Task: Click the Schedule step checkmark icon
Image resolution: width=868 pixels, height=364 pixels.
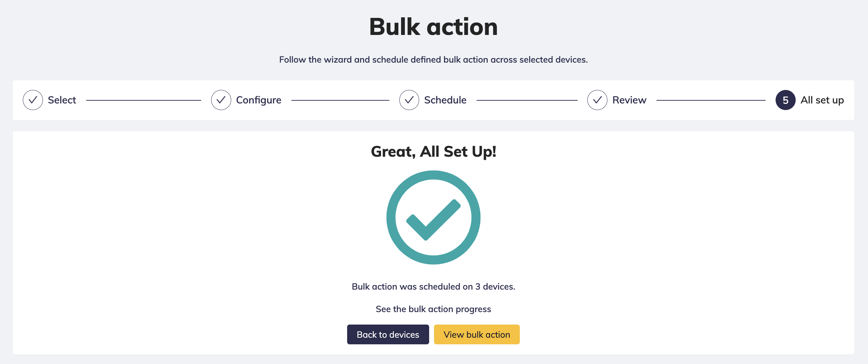Action: [409, 100]
